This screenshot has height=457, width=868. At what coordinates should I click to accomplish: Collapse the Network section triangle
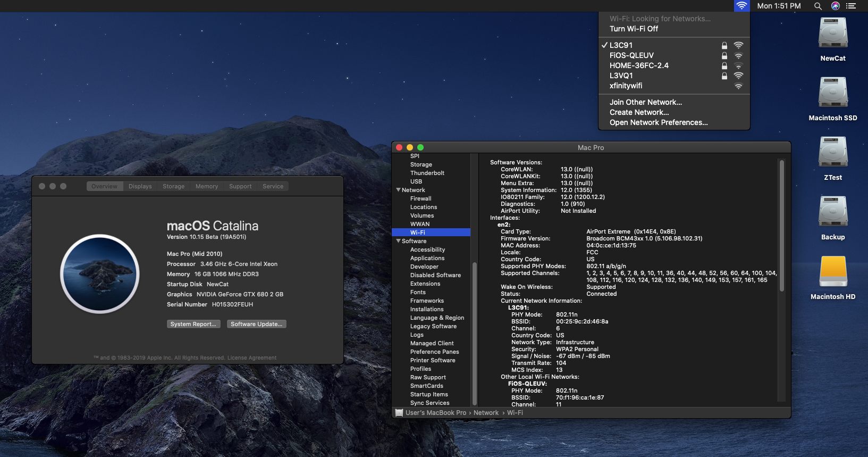click(x=398, y=190)
